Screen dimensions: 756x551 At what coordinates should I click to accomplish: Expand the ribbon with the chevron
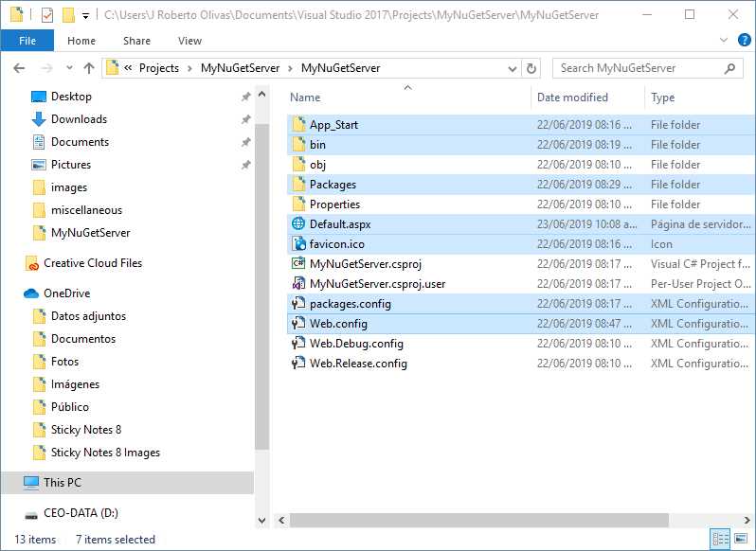click(724, 40)
